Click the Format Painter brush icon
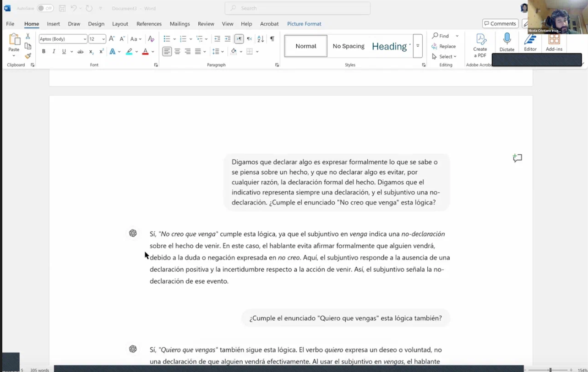 [28, 56]
